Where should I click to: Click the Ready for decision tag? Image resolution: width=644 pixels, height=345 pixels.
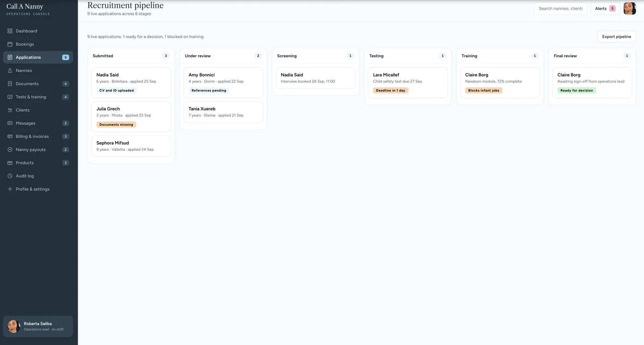tap(577, 91)
